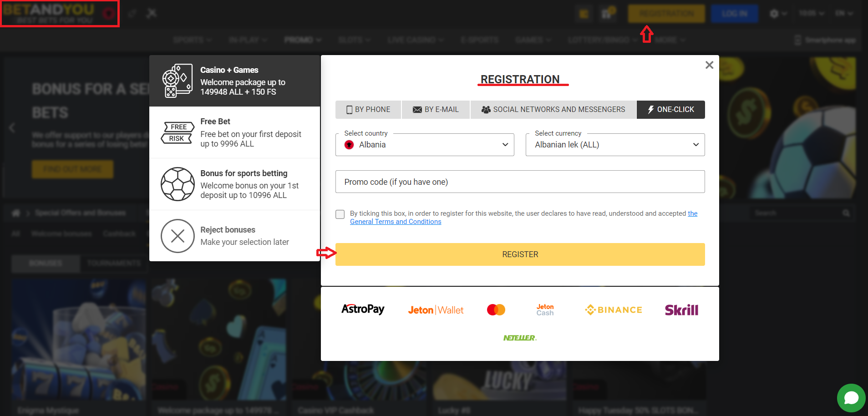Pick the Bonus for sports betting option
868x416 pixels.
coord(234,184)
